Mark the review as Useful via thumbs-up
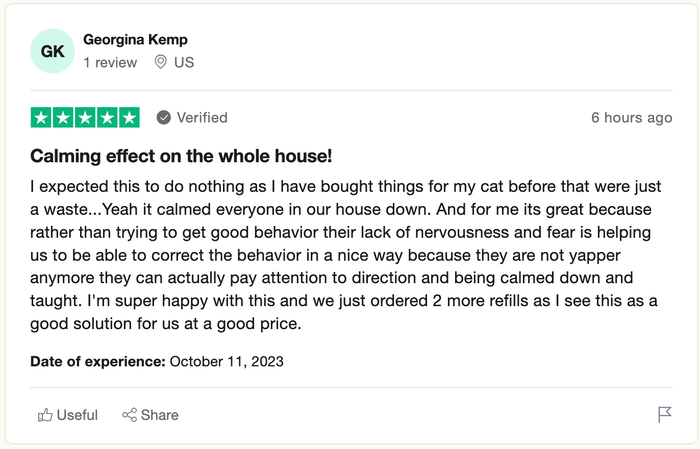This screenshot has width=700, height=449. (45, 415)
